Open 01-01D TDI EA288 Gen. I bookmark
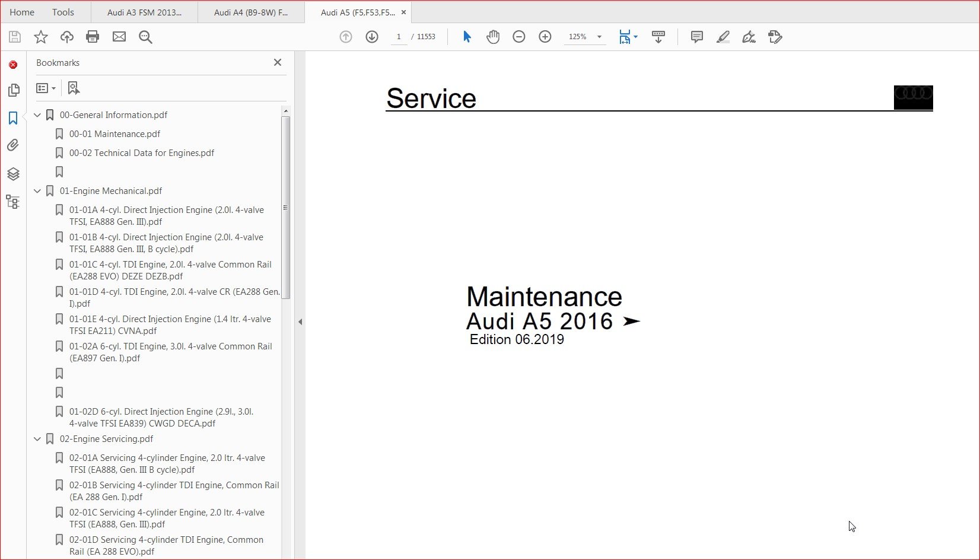The height and width of the screenshot is (560, 980). (174, 298)
